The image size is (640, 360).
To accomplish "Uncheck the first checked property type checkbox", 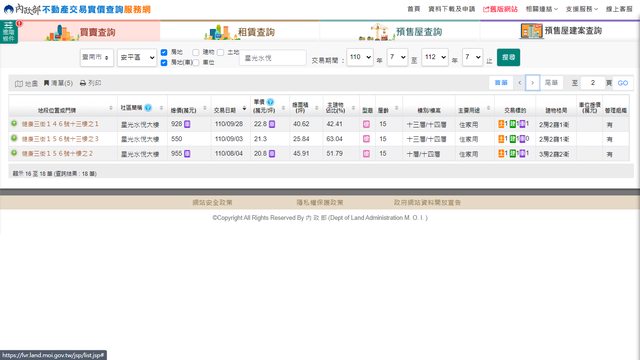I will point(164,52).
